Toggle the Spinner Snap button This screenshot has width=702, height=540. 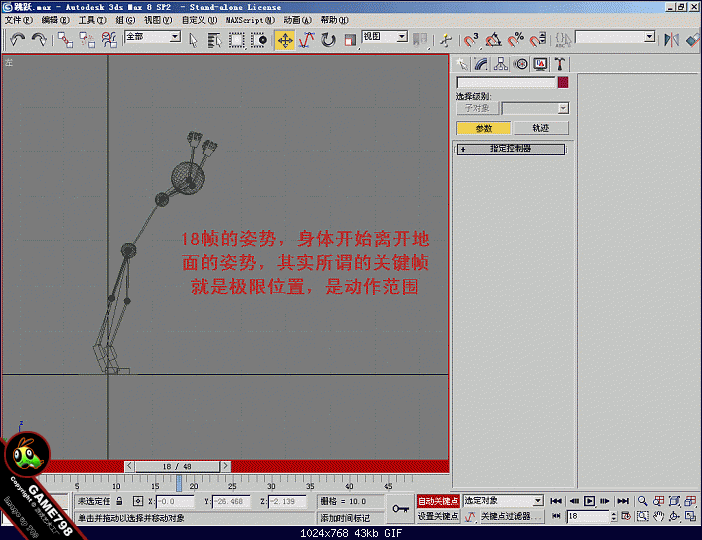[x=538, y=40]
